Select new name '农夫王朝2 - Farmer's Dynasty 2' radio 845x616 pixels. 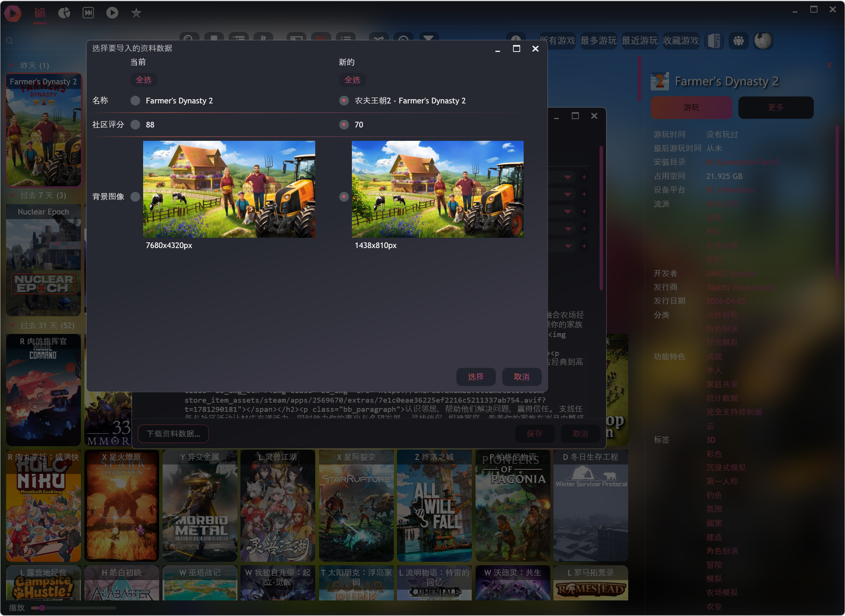click(x=344, y=101)
